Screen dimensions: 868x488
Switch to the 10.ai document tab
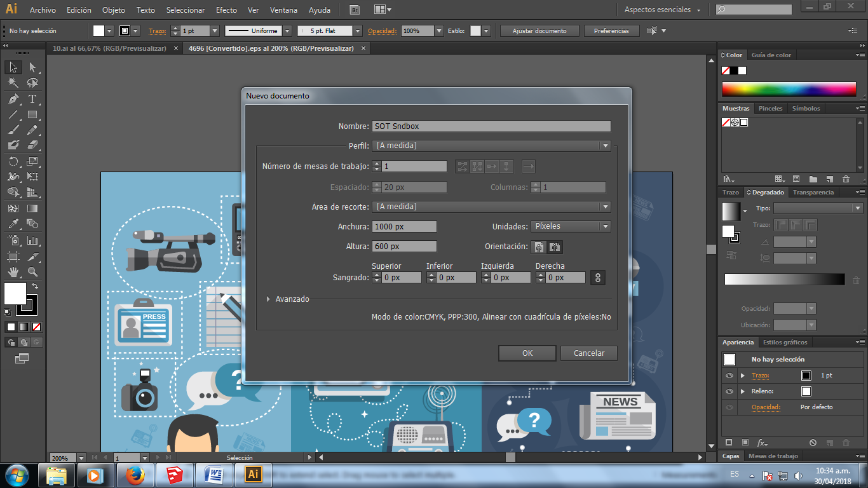tap(109, 48)
